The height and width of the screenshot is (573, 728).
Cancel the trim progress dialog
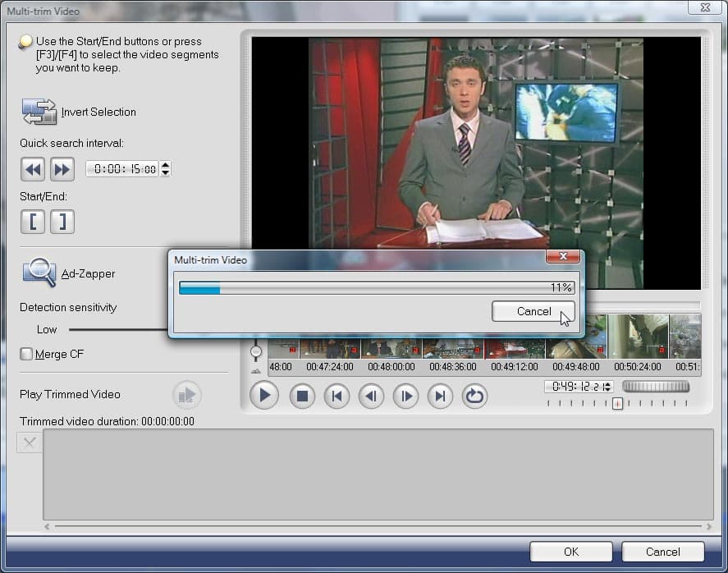coord(533,311)
